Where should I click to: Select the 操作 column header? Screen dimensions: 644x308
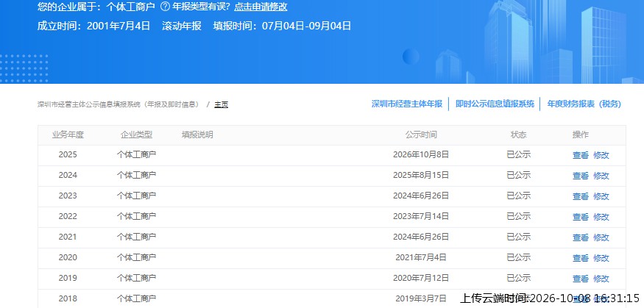(581, 135)
